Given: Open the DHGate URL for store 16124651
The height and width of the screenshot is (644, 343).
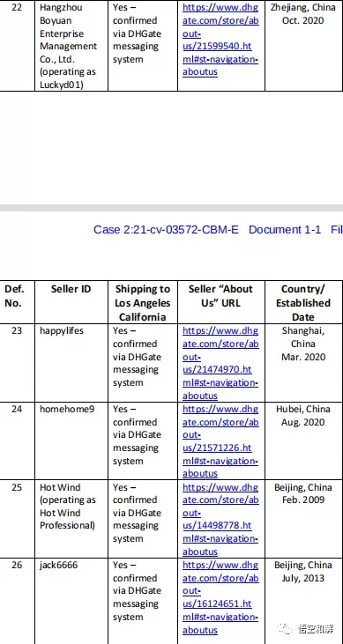Looking at the screenshot, I should coord(220,597).
